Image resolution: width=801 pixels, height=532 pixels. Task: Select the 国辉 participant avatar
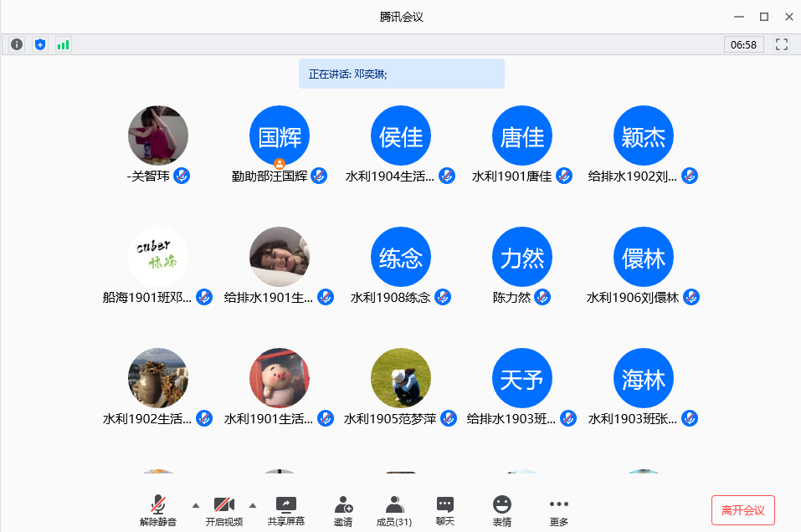click(x=280, y=136)
